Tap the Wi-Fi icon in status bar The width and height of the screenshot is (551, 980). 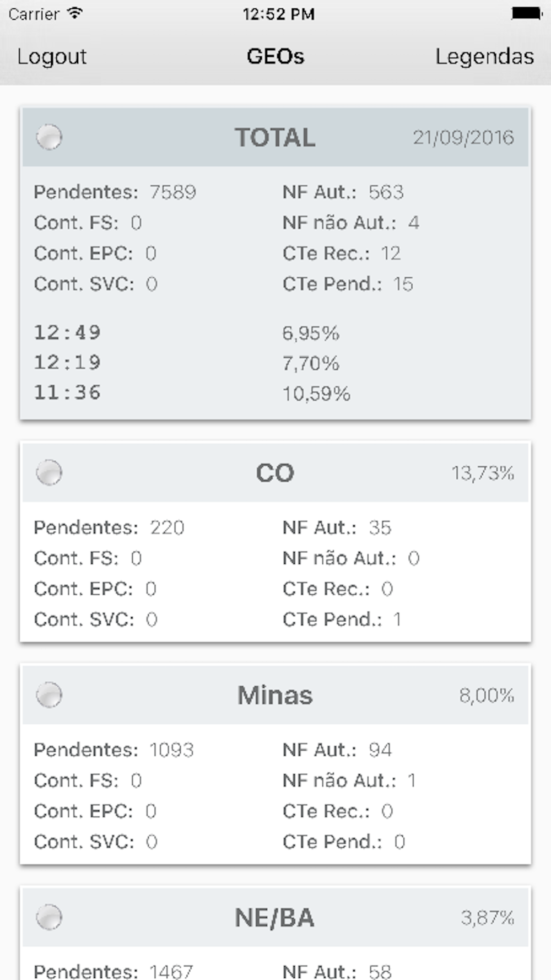74,13
